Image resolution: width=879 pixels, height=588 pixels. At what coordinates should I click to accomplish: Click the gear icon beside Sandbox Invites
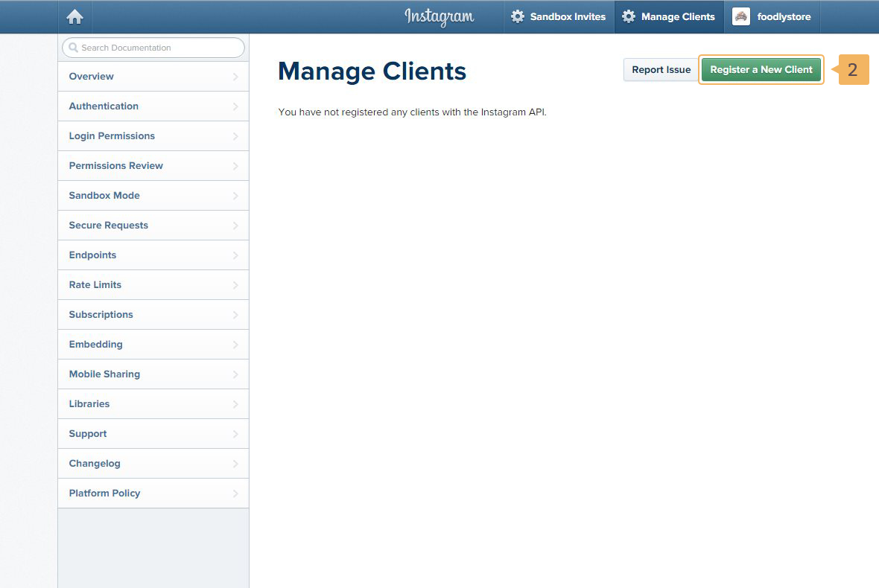pos(518,16)
